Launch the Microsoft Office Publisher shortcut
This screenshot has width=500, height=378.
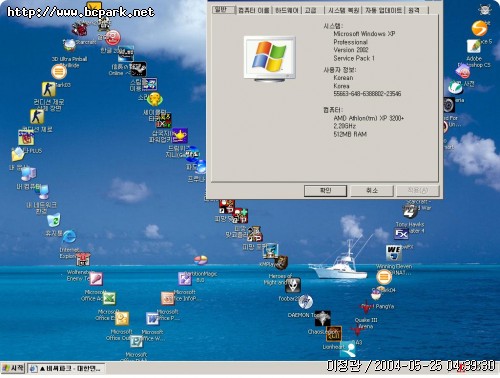point(136,342)
